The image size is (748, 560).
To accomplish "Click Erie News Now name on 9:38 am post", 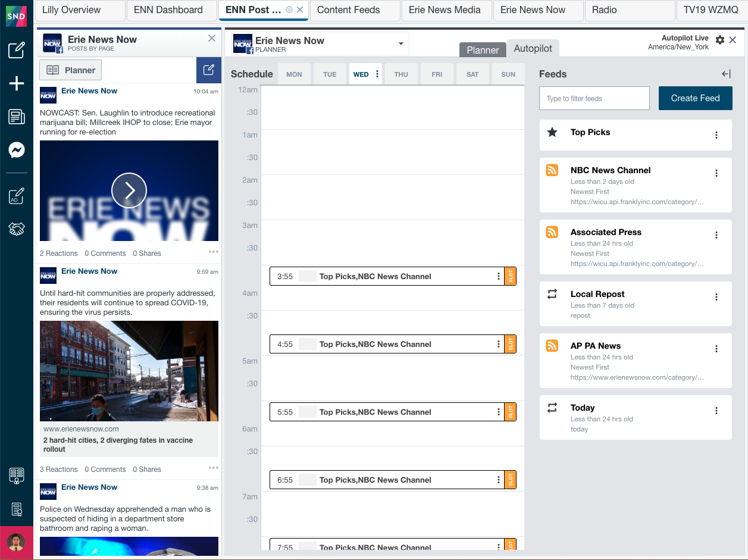I will pyautogui.click(x=89, y=487).
